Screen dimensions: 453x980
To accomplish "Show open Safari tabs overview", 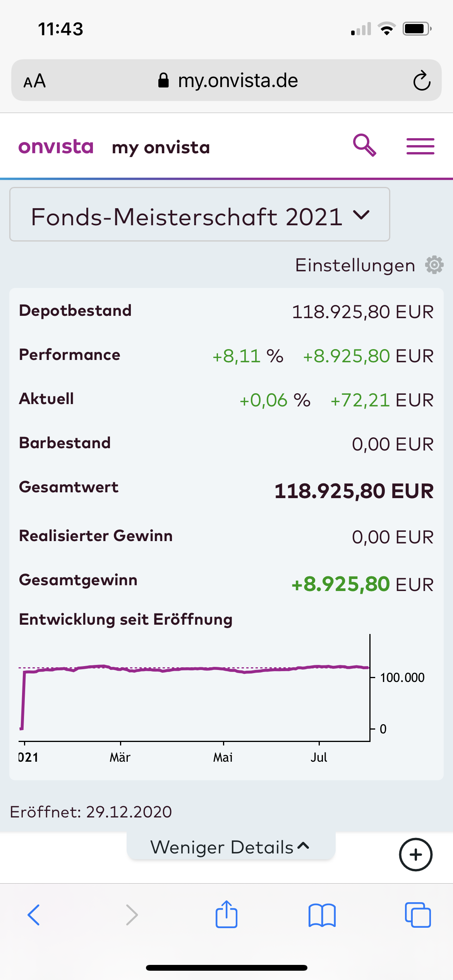I will [x=417, y=915].
